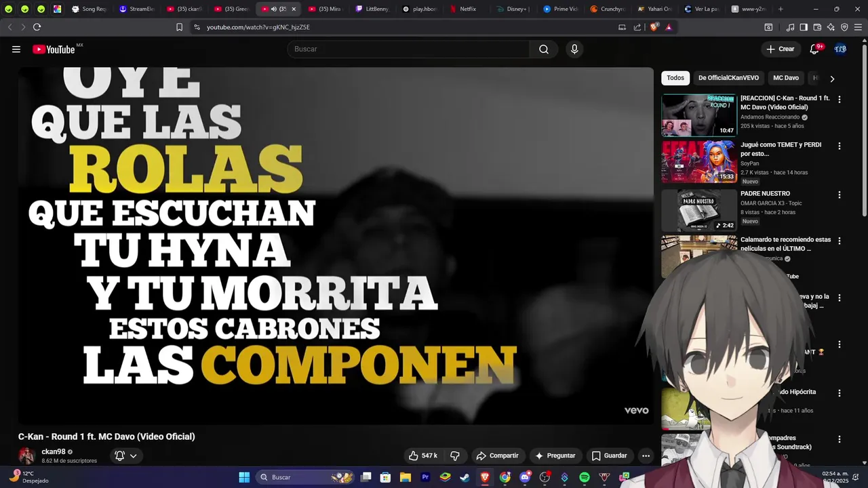
Task: Select the De OfficialCKanVEVO chip
Action: [728, 78]
